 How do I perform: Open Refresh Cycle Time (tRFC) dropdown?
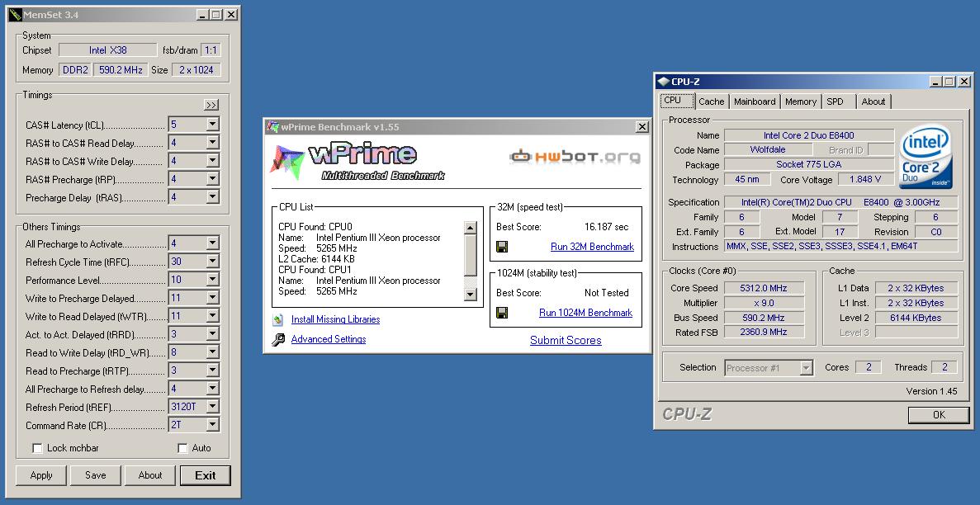click(x=212, y=262)
